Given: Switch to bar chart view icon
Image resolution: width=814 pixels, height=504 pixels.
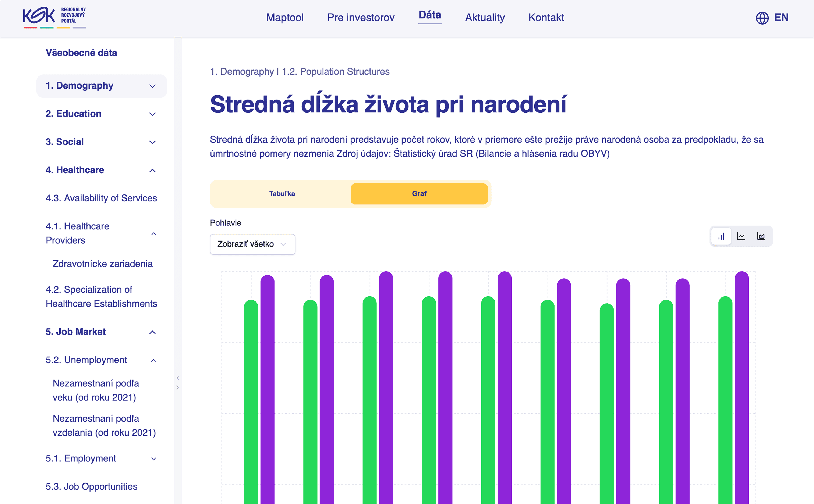Looking at the screenshot, I should 721,236.
